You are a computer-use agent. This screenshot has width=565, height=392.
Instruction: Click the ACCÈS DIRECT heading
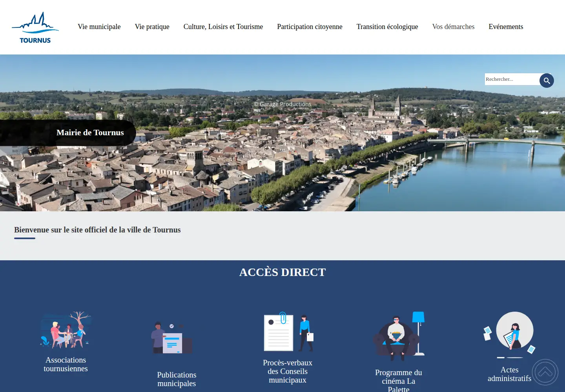point(282,272)
